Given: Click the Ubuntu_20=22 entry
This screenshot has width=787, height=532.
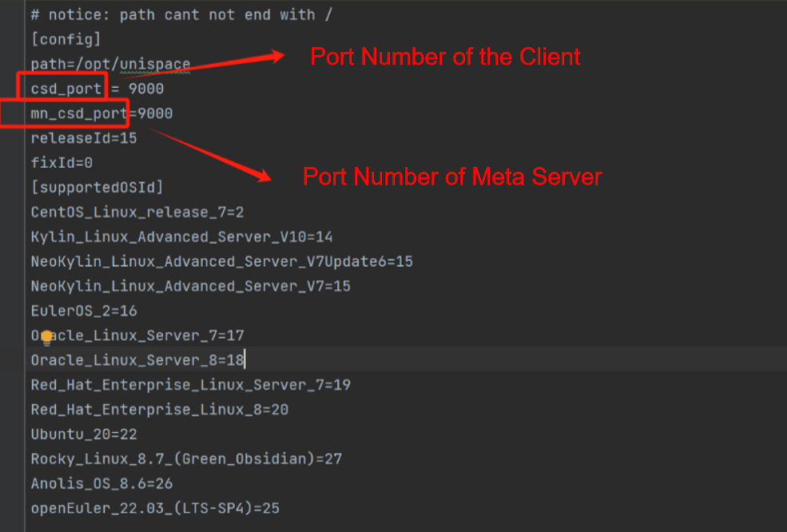Looking at the screenshot, I should [84, 435].
